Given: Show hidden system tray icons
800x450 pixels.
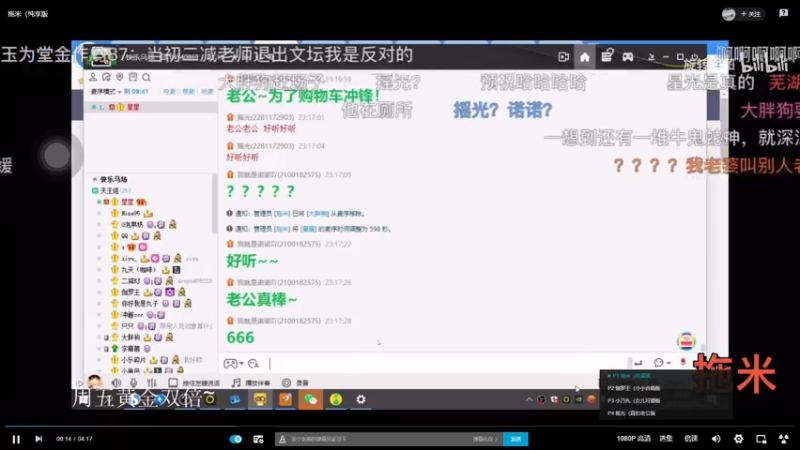Looking at the screenshot, I should point(529,399).
